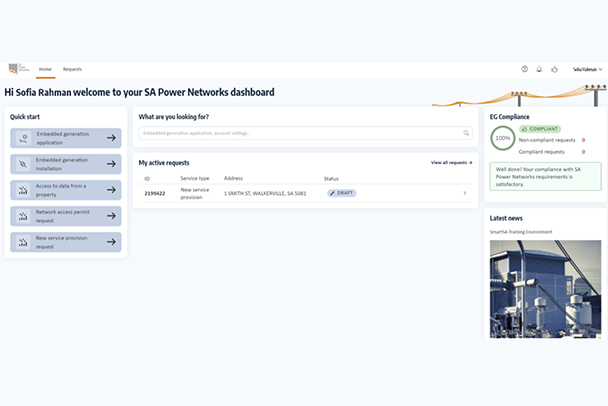
Task: Open the Requests tab
Action: pos(73,69)
